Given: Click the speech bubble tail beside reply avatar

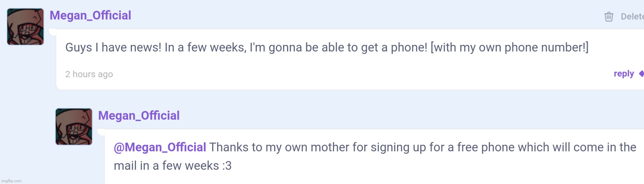Looking at the screenshot, I should point(101,133).
